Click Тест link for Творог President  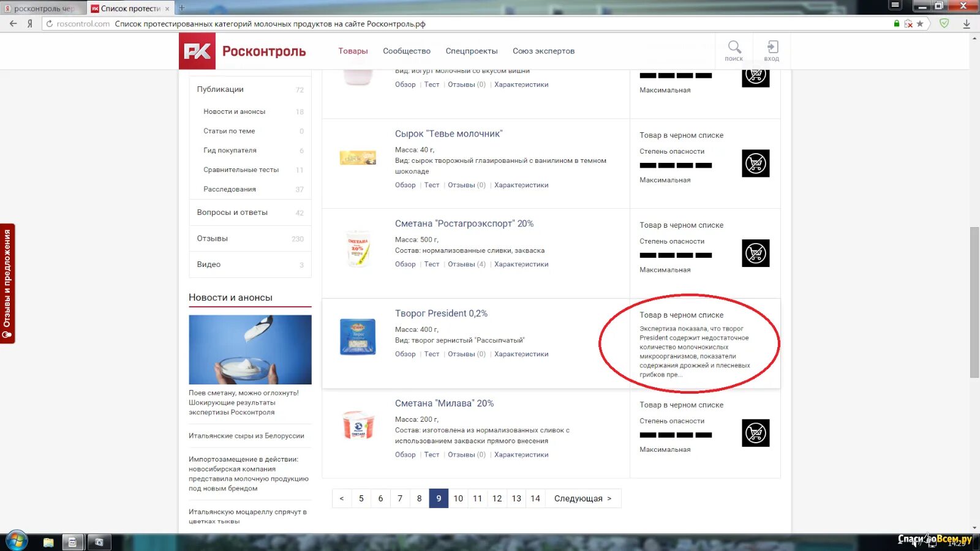point(432,354)
